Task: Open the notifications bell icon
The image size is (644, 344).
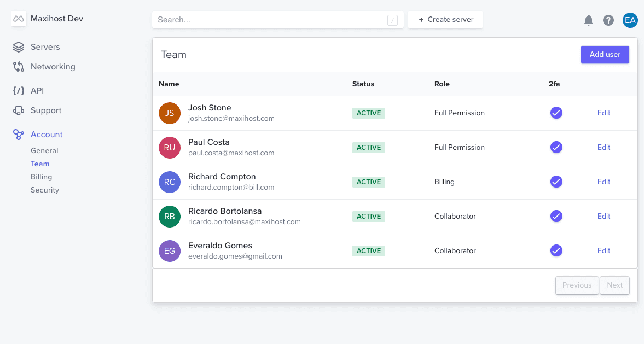Action: point(588,20)
